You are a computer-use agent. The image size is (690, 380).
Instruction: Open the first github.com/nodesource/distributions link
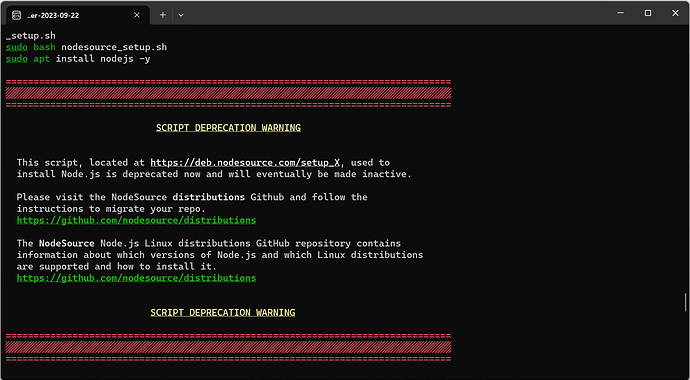[x=136, y=220]
